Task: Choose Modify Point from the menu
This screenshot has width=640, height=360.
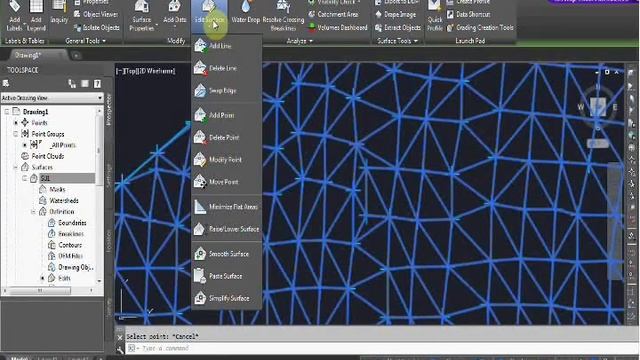Action: 227,160
